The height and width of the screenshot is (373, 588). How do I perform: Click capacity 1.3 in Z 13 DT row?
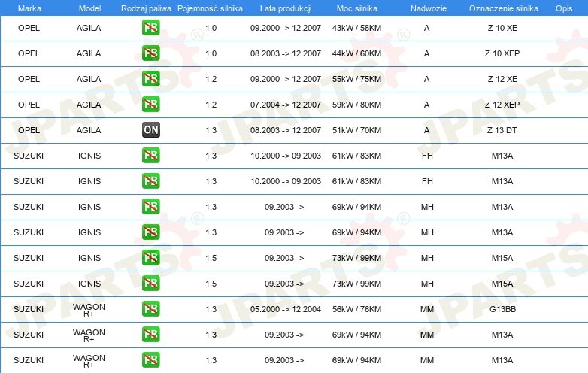pyautogui.click(x=211, y=130)
